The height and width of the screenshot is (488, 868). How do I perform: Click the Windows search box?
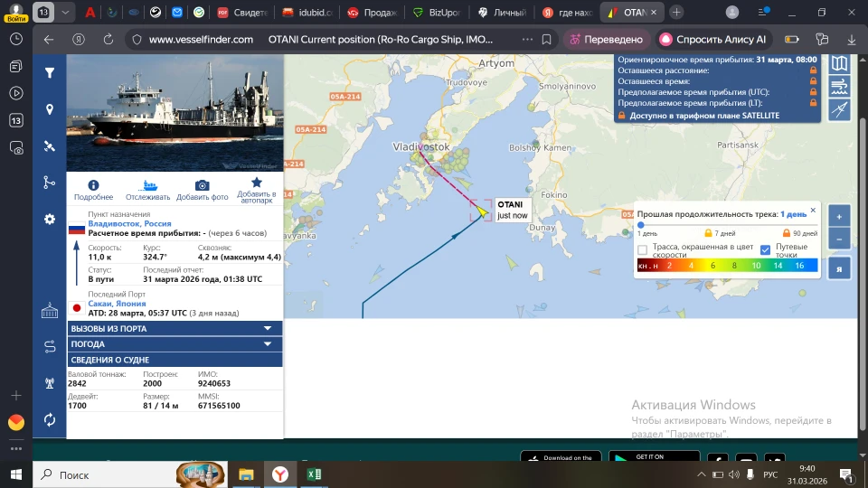pyautogui.click(x=130, y=474)
